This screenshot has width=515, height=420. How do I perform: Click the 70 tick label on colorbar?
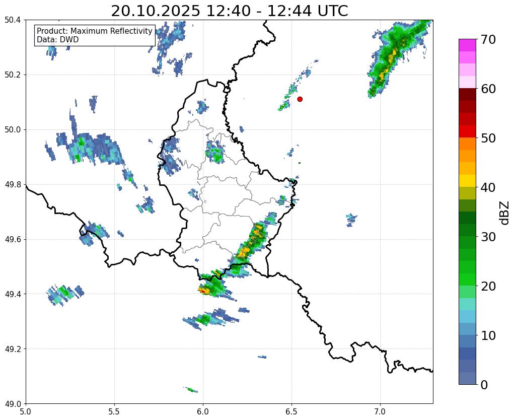[x=488, y=39]
